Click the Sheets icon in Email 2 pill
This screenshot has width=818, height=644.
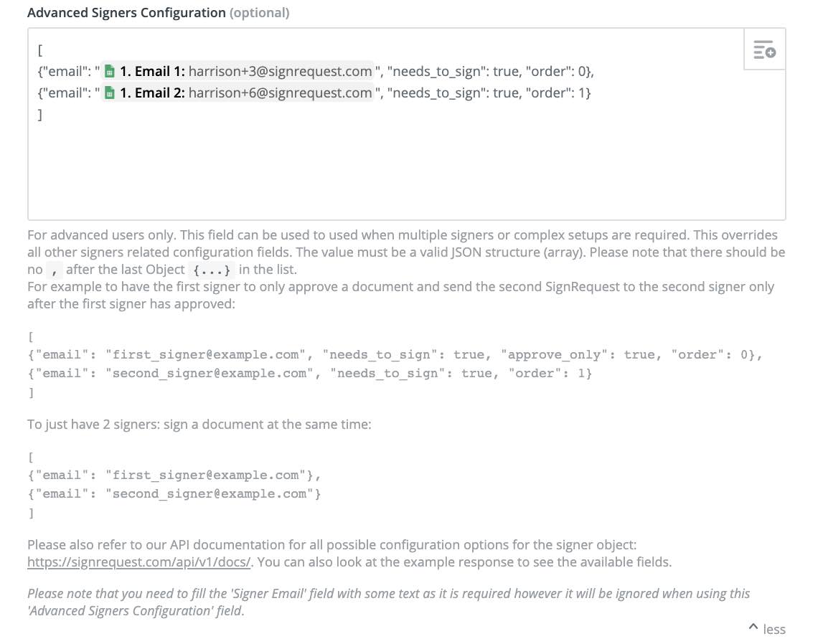coord(110,93)
